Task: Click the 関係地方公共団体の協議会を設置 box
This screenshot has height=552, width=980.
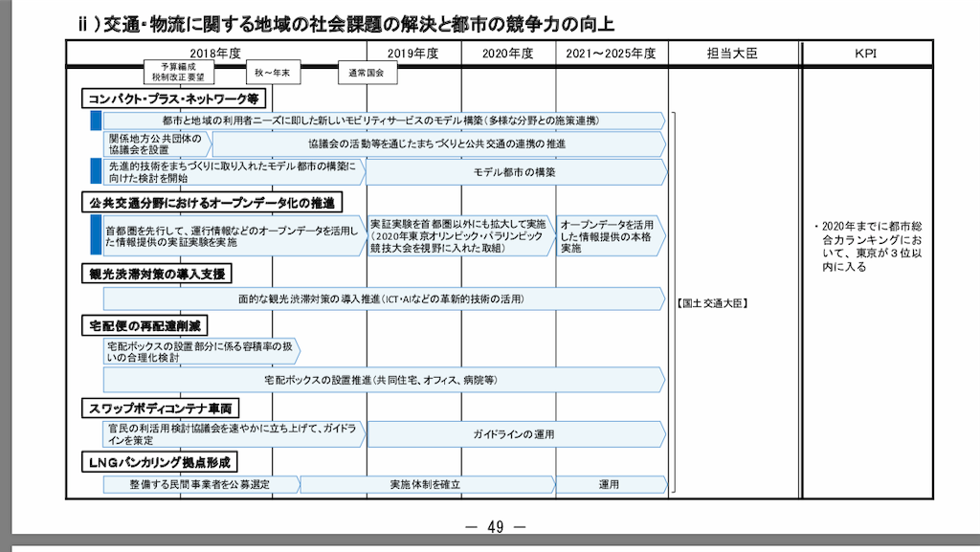Action: tap(157, 144)
